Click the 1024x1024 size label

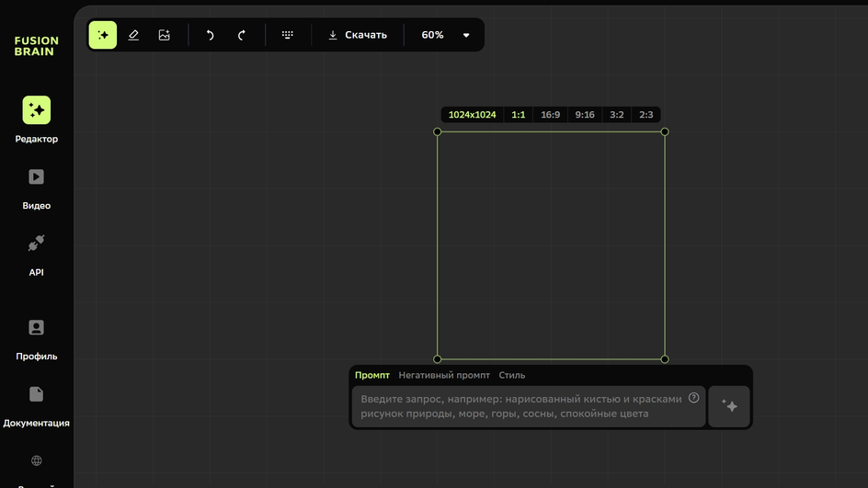[473, 115]
